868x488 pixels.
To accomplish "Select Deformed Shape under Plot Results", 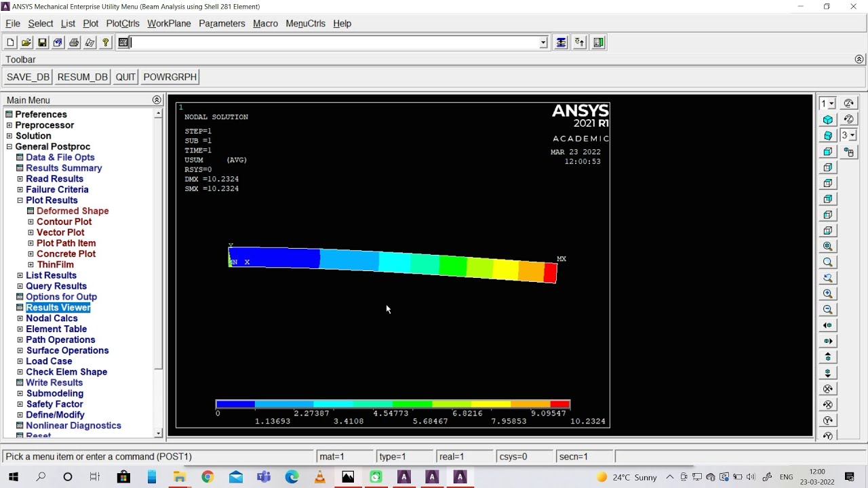I will pos(73,211).
